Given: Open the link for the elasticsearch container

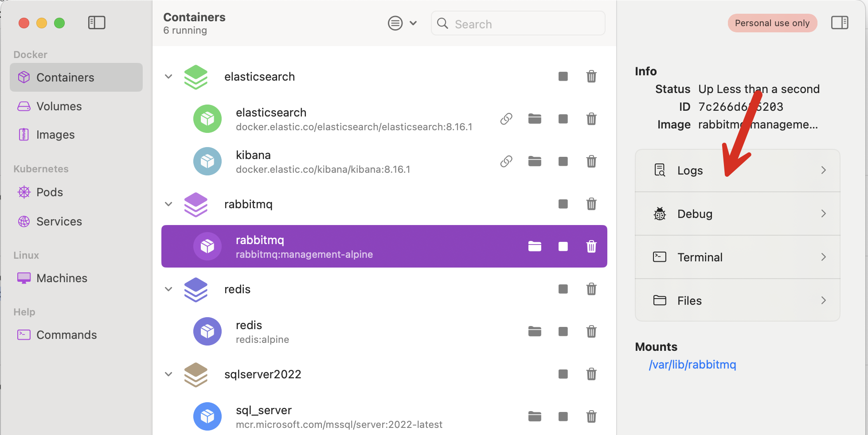Looking at the screenshot, I should (x=506, y=119).
